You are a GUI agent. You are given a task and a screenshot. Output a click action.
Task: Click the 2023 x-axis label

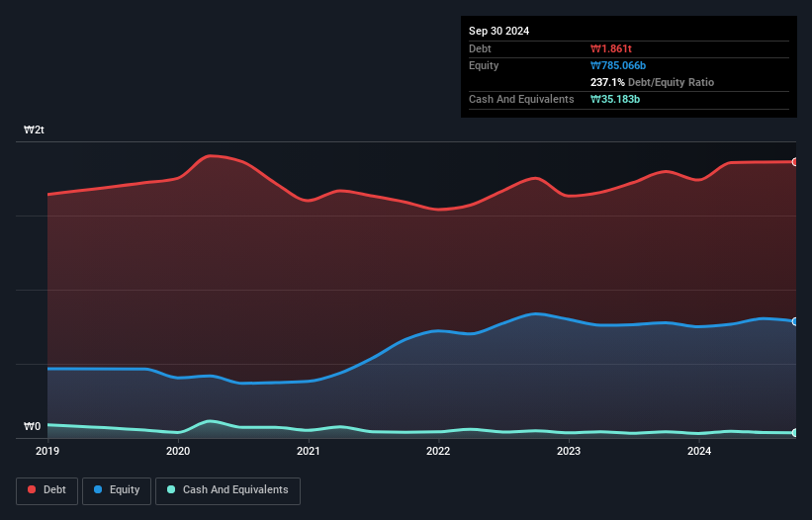(x=569, y=451)
